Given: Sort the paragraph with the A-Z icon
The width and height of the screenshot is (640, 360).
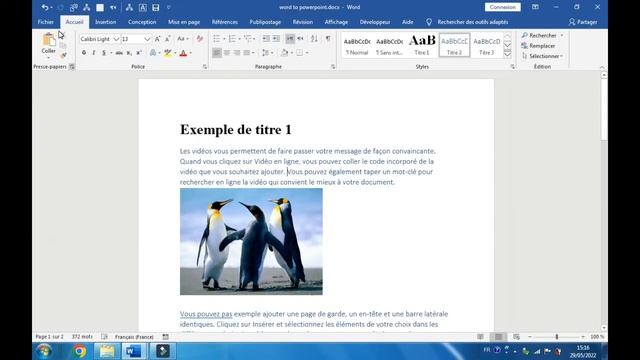Looking at the screenshot, I should click(314, 39).
